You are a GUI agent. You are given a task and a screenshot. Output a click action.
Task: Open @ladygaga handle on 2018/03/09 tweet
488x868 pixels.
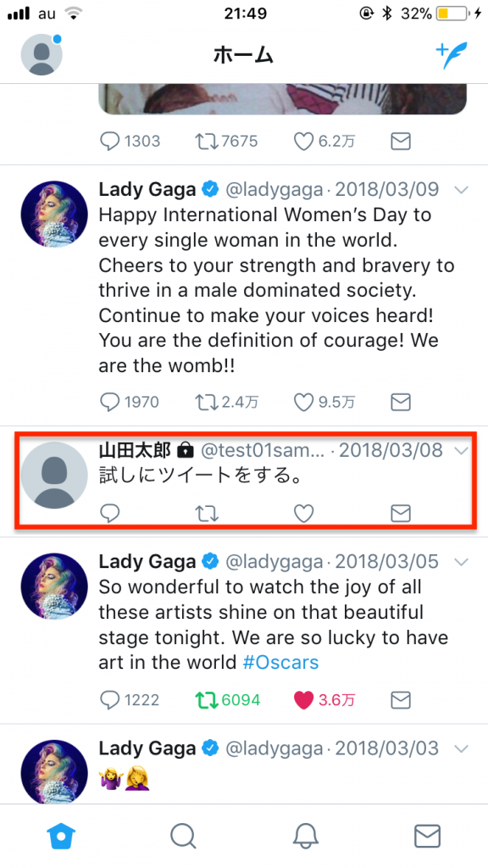coord(274,190)
